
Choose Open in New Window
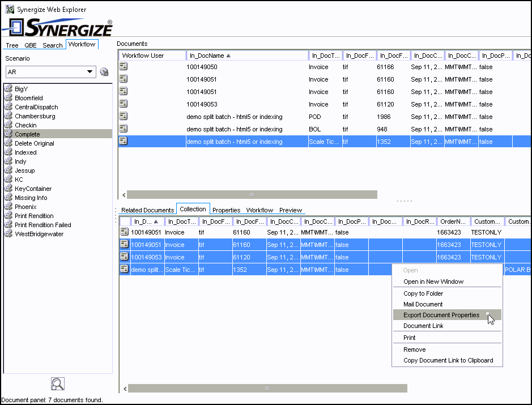(x=447, y=282)
